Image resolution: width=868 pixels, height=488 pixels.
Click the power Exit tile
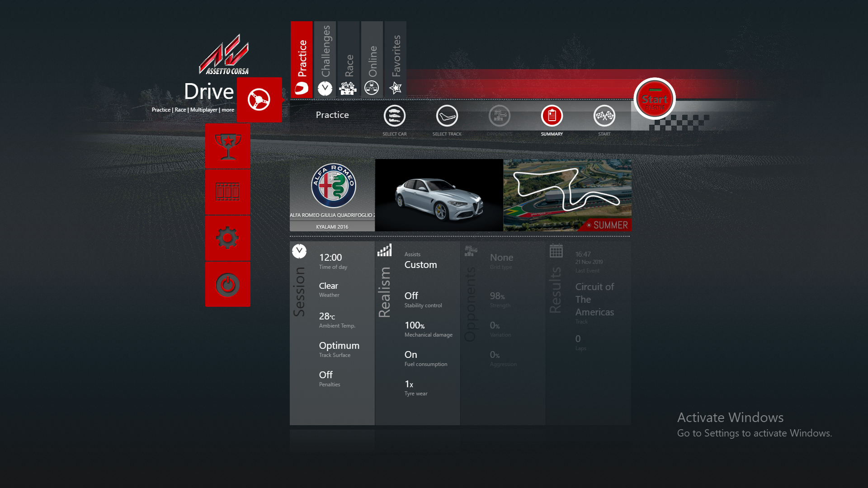coord(227,285)
